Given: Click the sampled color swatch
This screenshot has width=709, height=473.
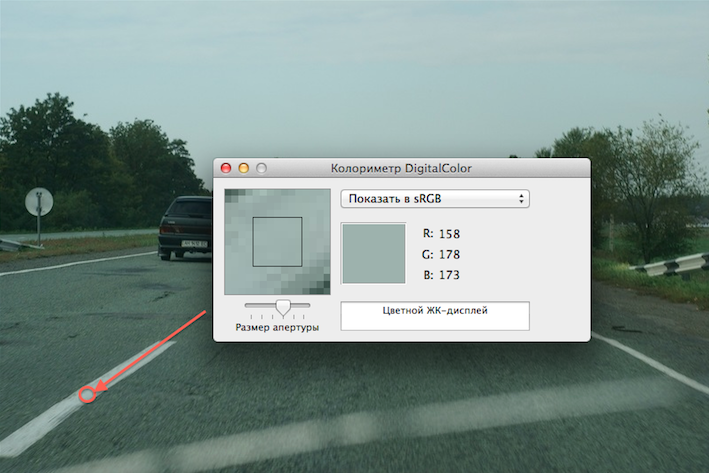Looking at the screenshot, I should click(x=373, y=253).
